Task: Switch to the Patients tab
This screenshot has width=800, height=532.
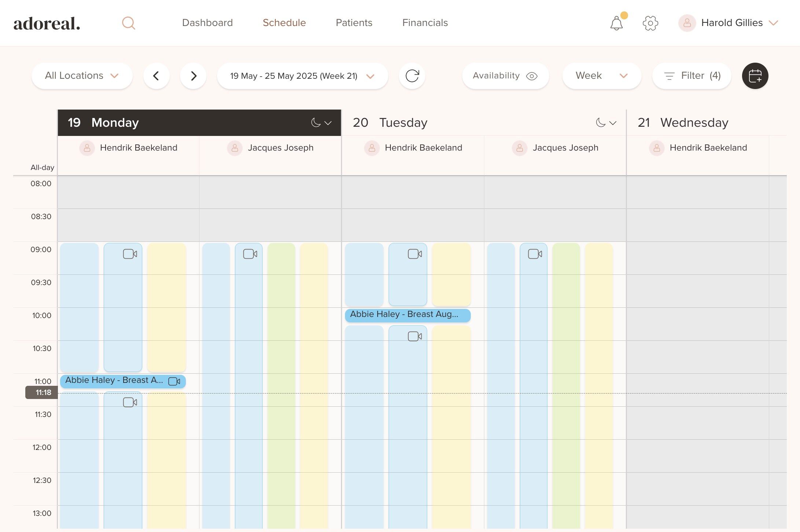Action: pos(354,23)
